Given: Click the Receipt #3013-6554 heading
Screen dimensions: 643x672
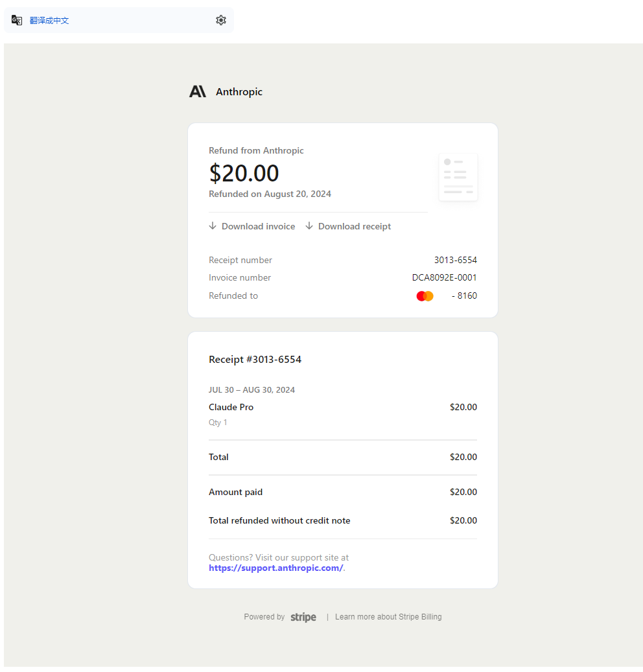Looking at the screenshot, I should tap(255, 360).
